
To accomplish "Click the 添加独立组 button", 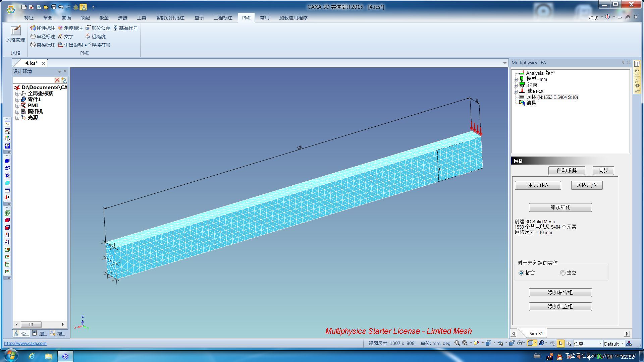I will 560,307.
